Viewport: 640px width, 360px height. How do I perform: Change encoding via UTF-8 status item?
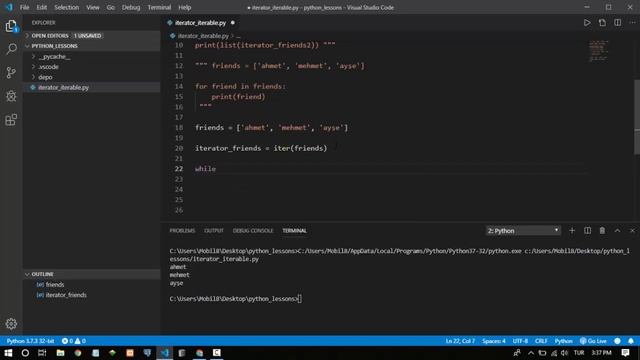point(520,341)
